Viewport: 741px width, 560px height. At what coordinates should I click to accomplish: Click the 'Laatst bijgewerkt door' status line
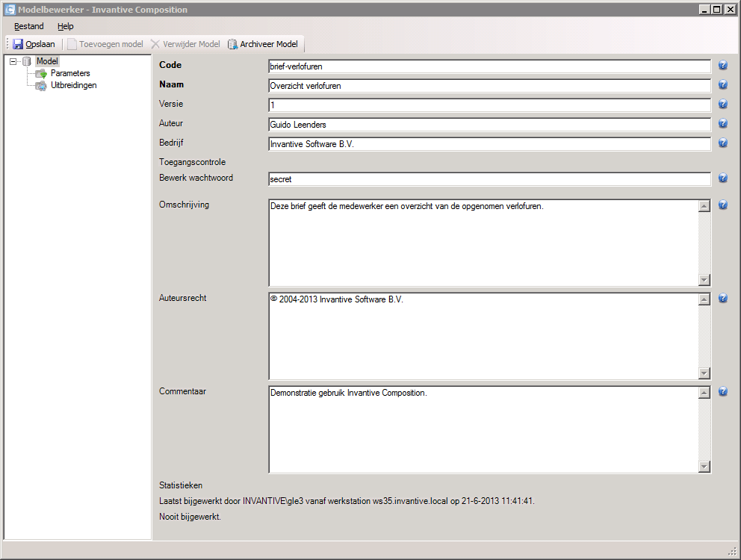(x=347, y=501)
